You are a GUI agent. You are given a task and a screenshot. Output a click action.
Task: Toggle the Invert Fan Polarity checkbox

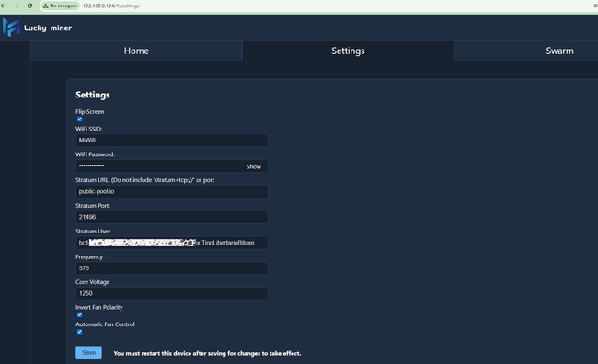click(80, 315)
